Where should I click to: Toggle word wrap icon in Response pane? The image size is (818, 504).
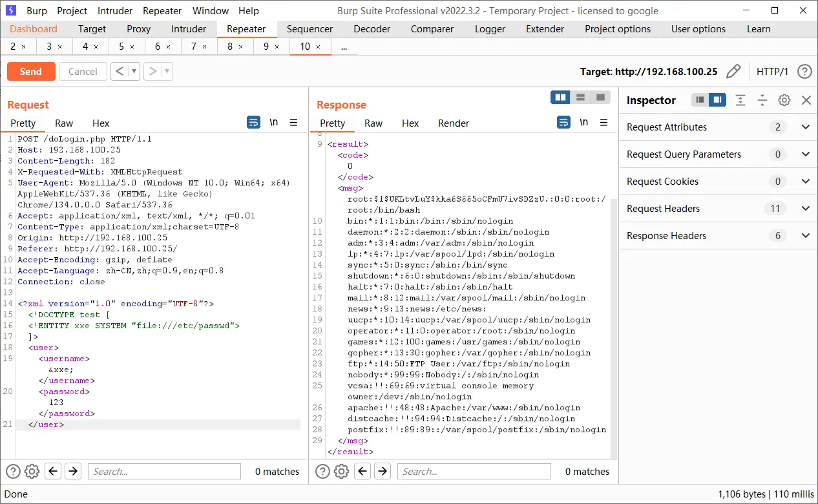tap(564, 122)
